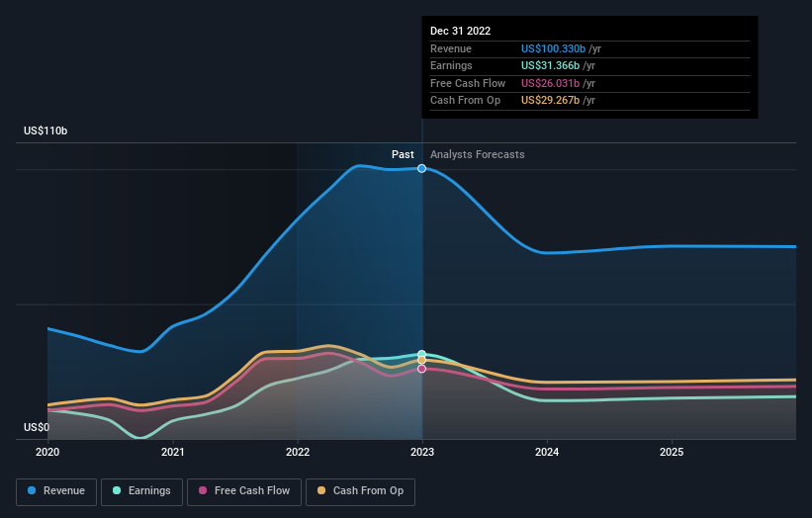This screenshot has width=812, height=518.
Task: Click the US$110b y-axis label
Action: click(x=45, y=130)
